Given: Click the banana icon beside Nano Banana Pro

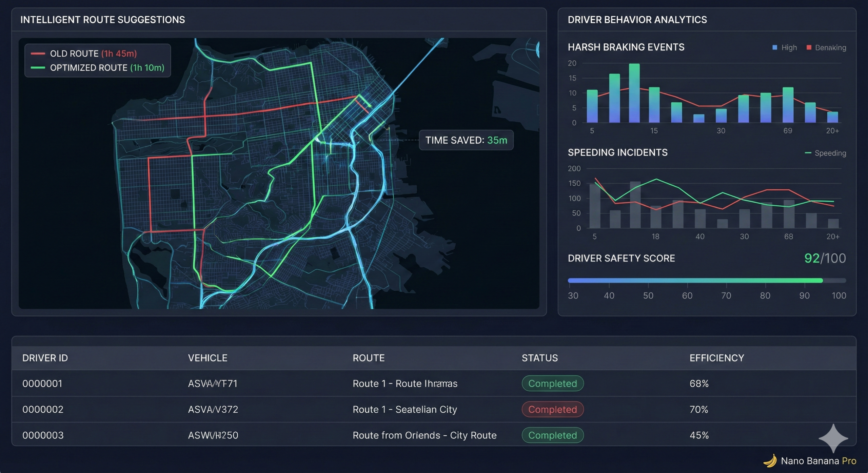Looking at the screenshot, I should tap(770, 461).
